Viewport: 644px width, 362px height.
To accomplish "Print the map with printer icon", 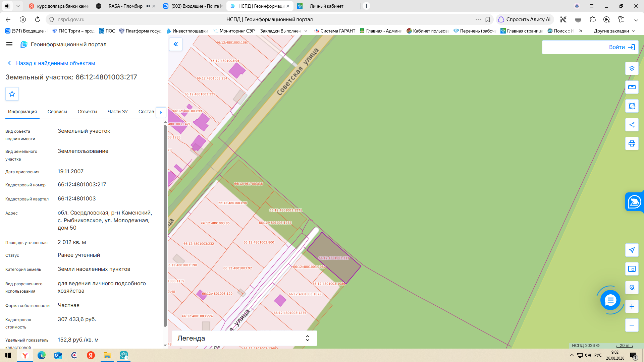I will point(632,143).
